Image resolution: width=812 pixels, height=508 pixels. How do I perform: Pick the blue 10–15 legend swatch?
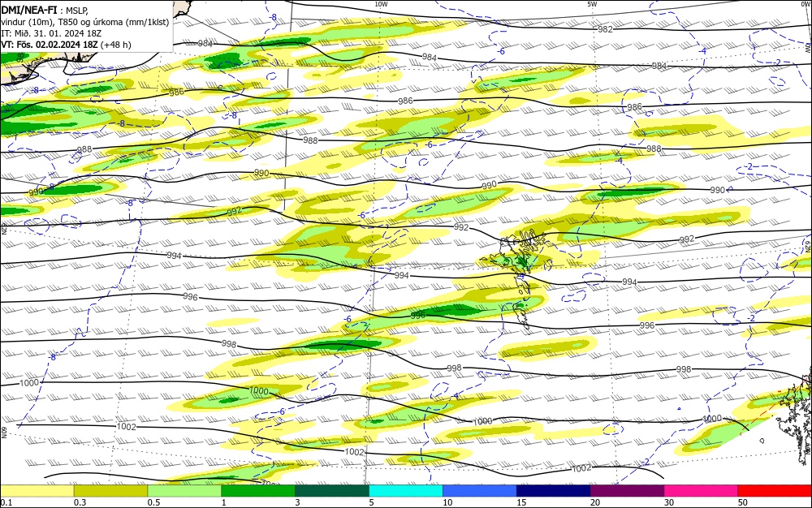tap(480, 491)
